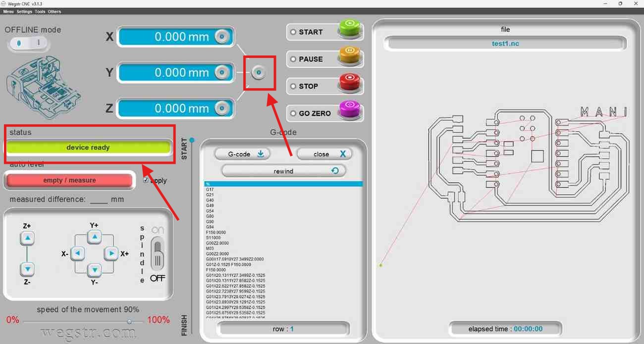The width and height of the screenshot is (644, 344).
Task: Click the zero-all-axes button highlighted in red
Action: pyautogui.click(x=258, y=73)
